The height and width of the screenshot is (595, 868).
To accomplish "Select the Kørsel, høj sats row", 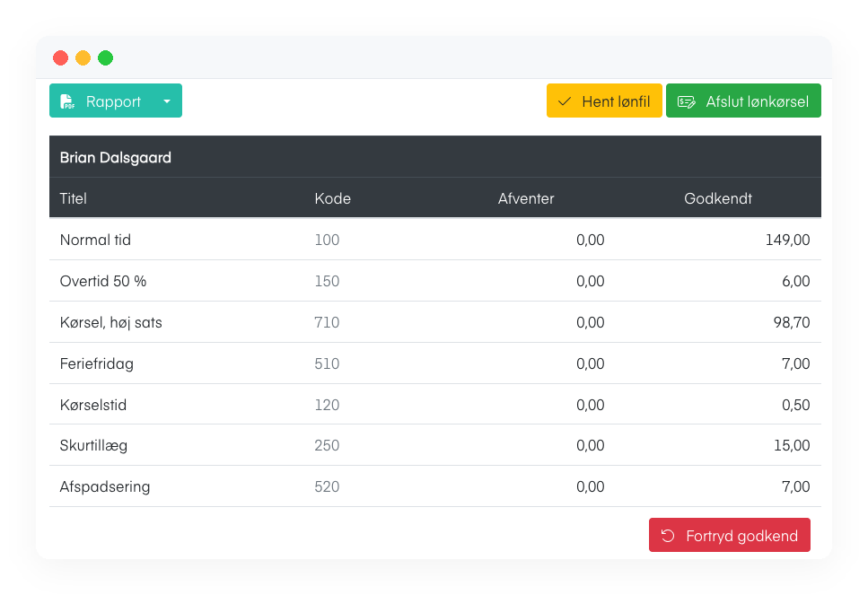I will click(x=435, y=321).
